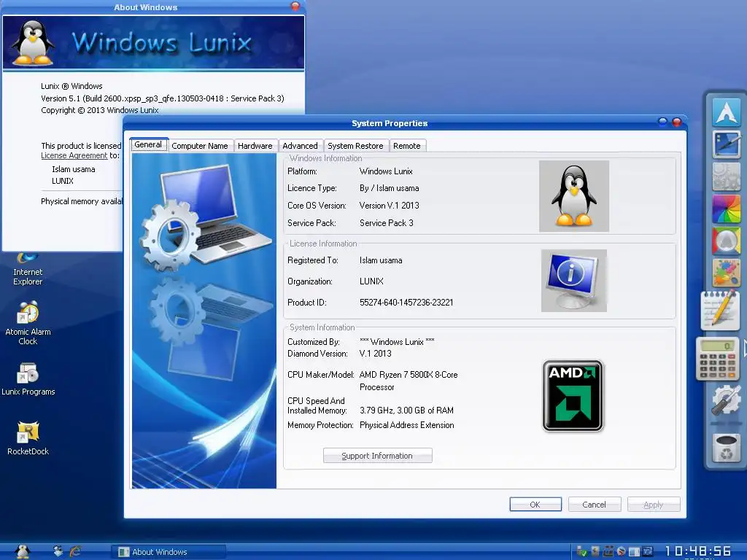Viewport: 747px width, 560px height.
Task: Click 'By / Islam usama' licence type
Action: click(390, 188)
